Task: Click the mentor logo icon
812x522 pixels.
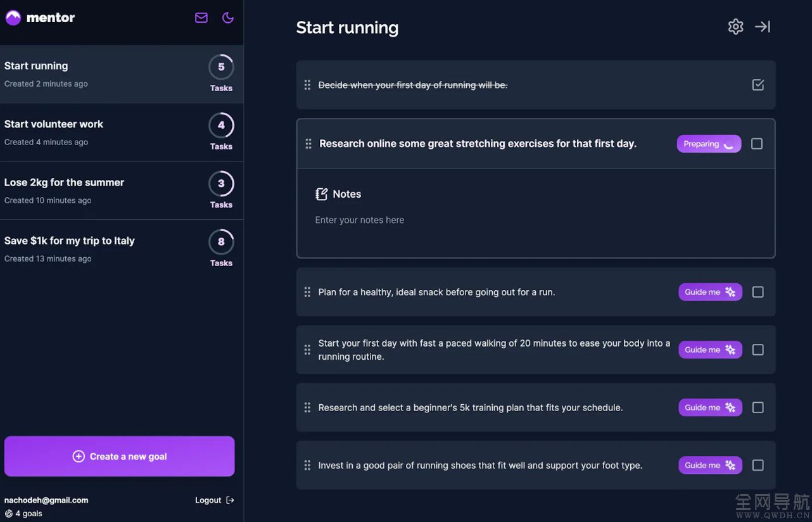Action: 13,18
